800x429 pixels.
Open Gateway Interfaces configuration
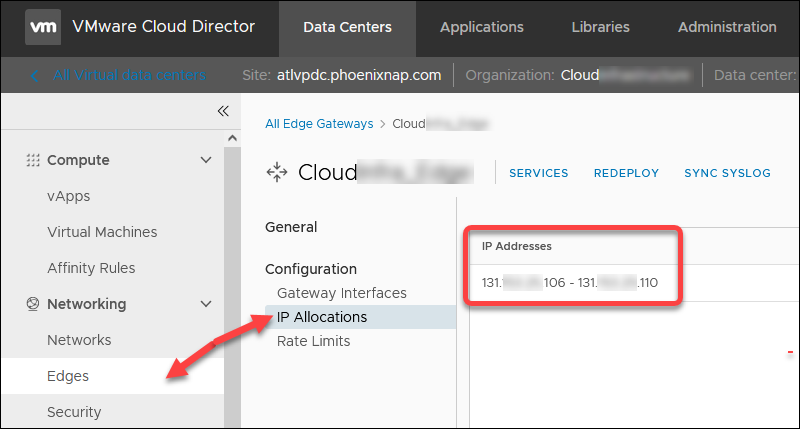(342, 293)
